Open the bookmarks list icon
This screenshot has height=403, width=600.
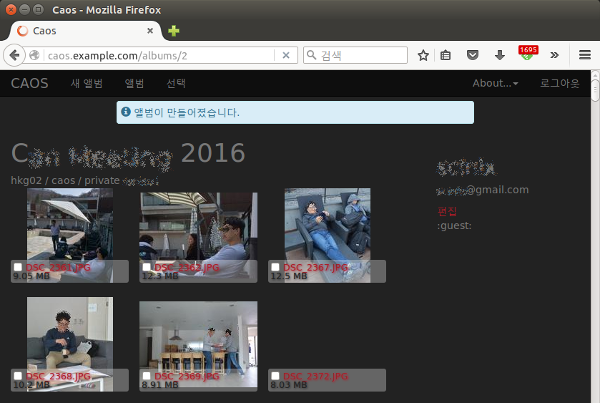click(447, 56)
